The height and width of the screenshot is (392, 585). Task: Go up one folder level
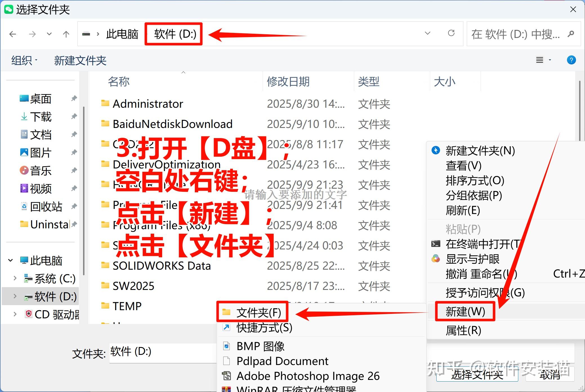tap(66, 34)
